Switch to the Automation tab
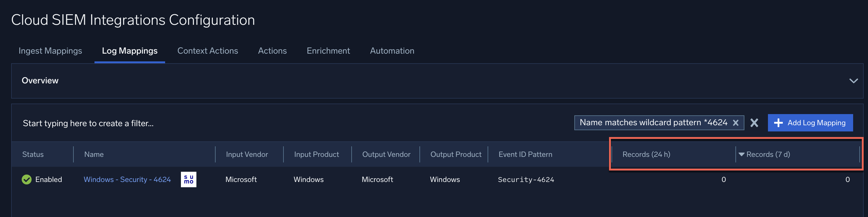868x217 pixels. pos(392,51)
